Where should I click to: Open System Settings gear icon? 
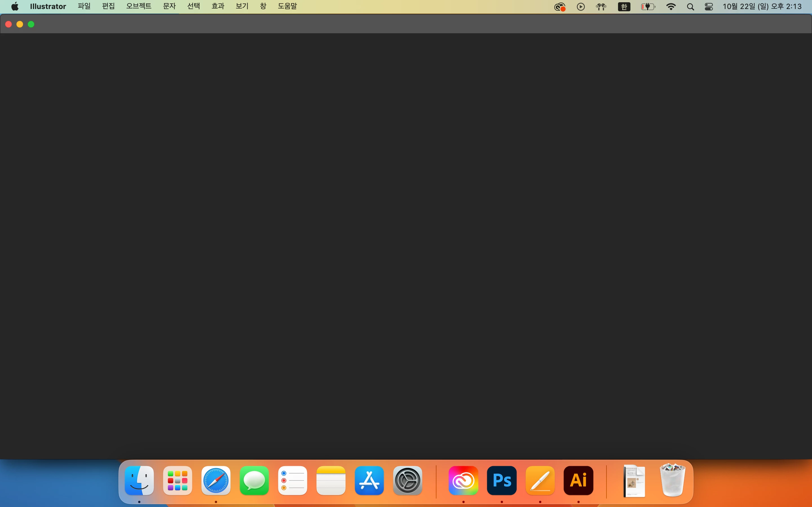[x=408, y=480]
